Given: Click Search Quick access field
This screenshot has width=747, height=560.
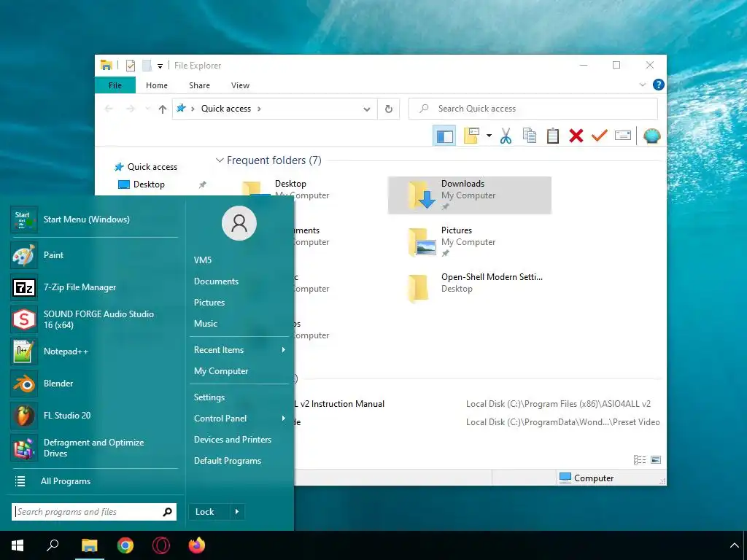Looking at the screenshot, I should tap(533, 109).
